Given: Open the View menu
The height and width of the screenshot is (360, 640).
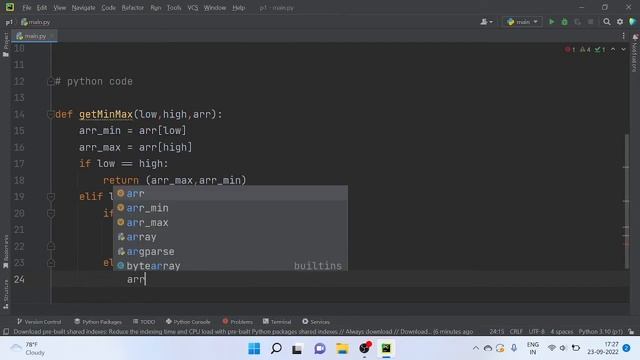Looking at the screenshot, I should coord(60,8).
